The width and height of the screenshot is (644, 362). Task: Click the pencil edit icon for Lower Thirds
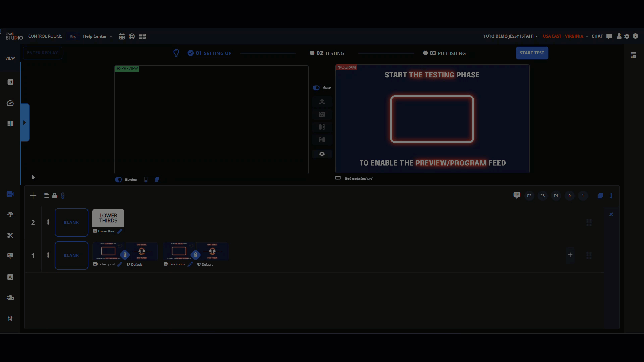(120, 231)
